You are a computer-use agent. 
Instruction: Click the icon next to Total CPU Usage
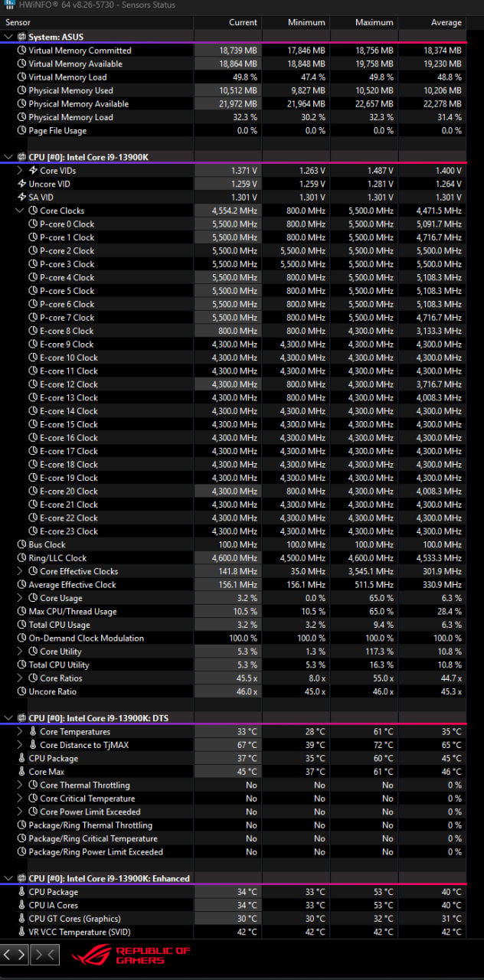[21, 625]
